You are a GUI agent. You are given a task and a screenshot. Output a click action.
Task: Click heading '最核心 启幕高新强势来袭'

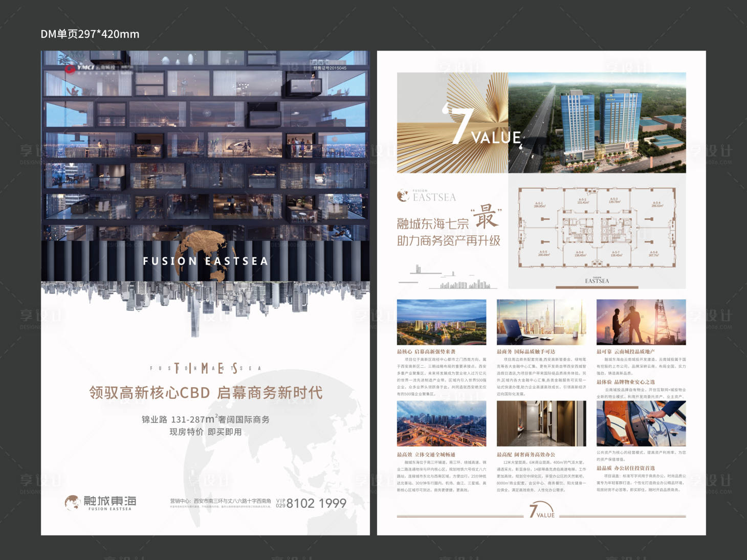[426, 352]
